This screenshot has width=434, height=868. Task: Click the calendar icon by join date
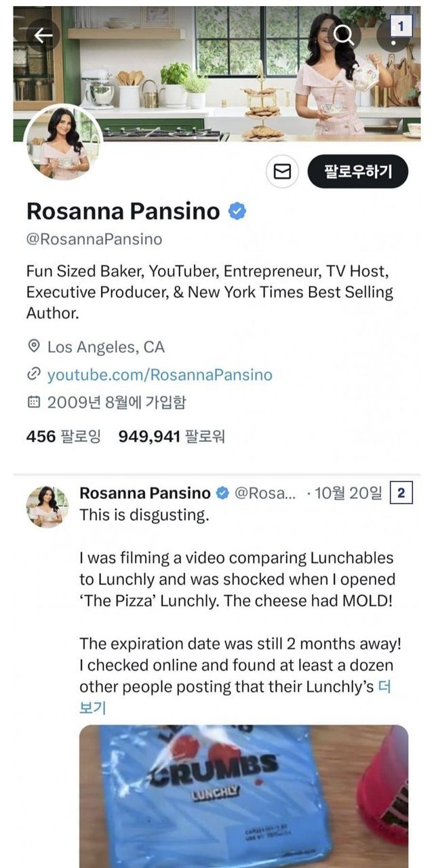point(33,402)
